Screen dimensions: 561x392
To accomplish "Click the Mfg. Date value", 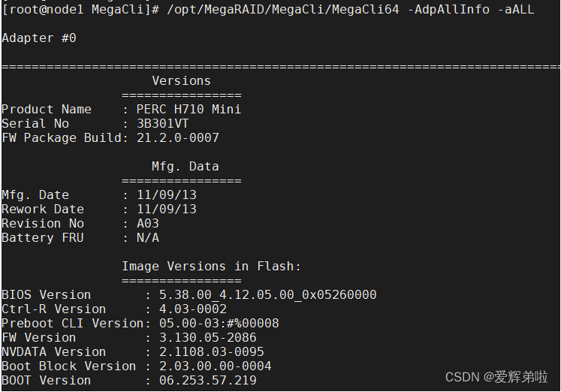I will coord(166,194).
